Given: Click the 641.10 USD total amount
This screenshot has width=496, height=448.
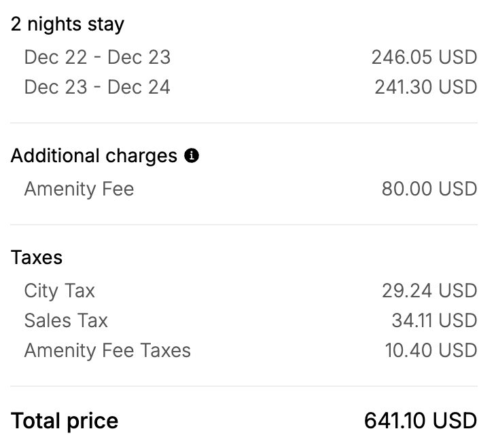Looking at the screenshot, I should point(421,421).
